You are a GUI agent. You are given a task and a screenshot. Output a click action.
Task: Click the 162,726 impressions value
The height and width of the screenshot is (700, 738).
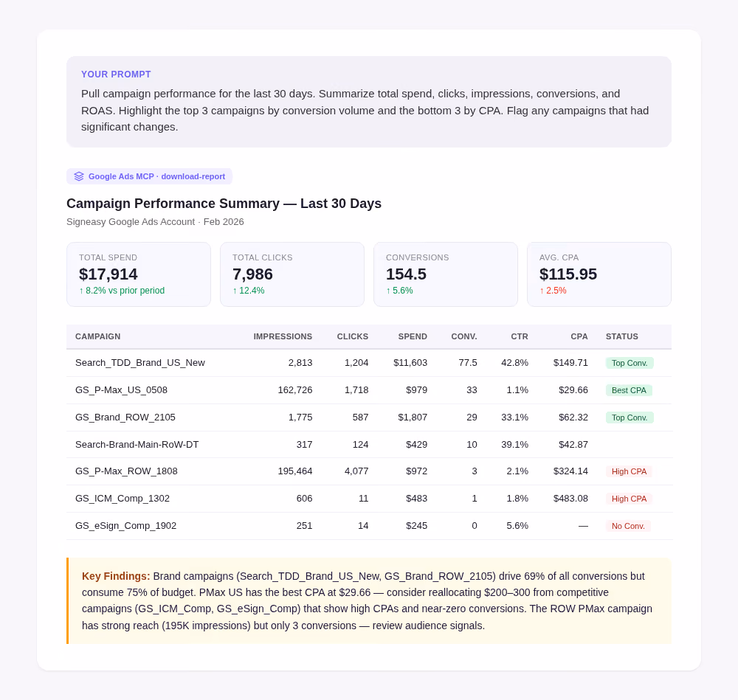295,390
